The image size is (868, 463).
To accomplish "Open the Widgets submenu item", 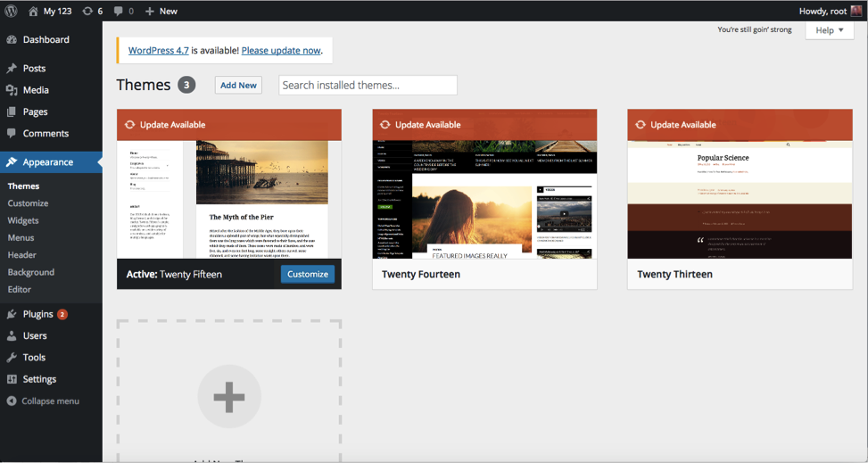I will tap(23, 220).
